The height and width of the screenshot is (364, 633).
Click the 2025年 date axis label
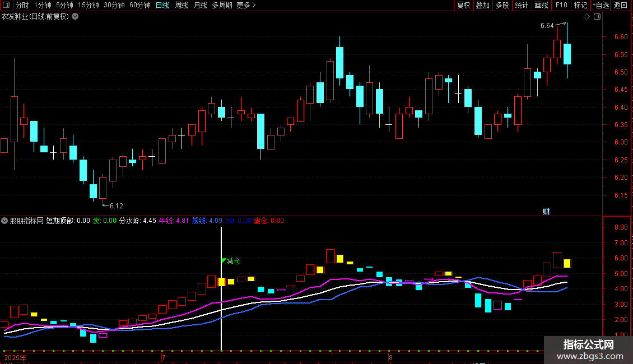[x=15, y=357]
